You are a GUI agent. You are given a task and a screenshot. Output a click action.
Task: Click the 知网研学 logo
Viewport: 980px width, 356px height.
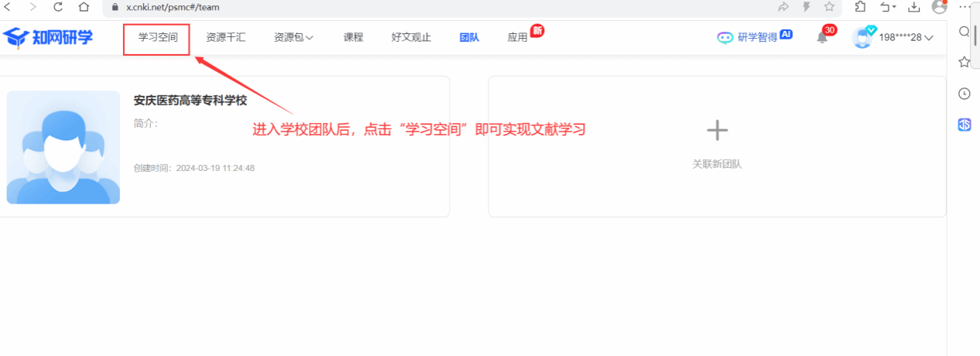(48, 37)
